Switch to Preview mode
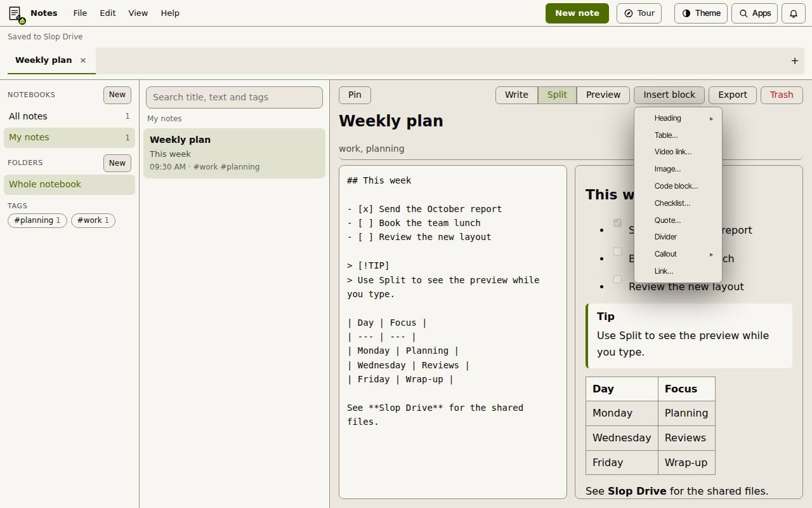Screen dimensions: 812x508 point(603,95)
